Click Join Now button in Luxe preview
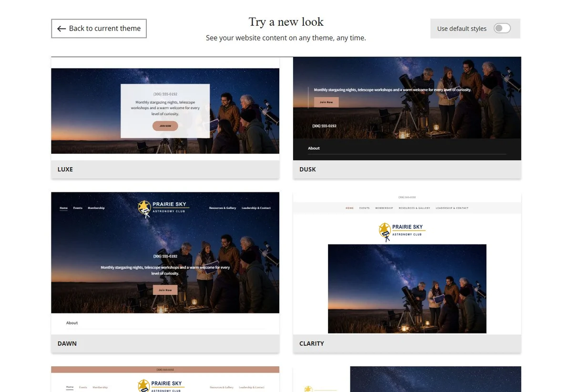Screen dimensions: 572x392 pos(165,126)
